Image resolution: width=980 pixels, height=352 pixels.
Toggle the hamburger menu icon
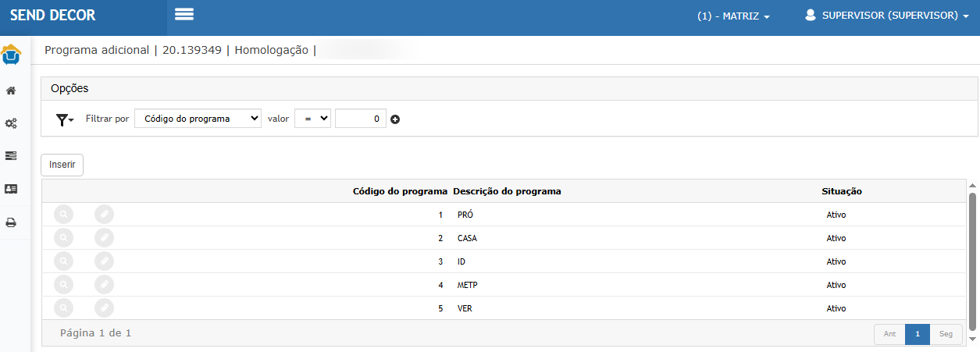[x=184, y=14]
